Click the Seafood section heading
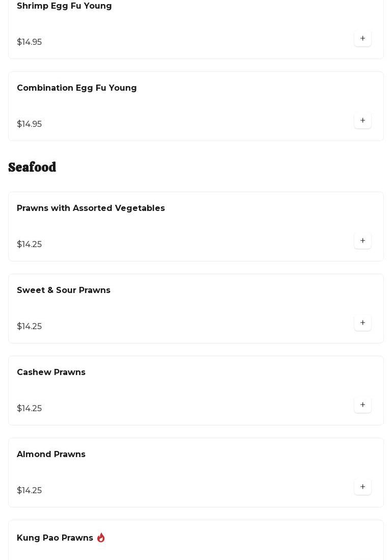This screenshot has width=392, height=560. 32,167
